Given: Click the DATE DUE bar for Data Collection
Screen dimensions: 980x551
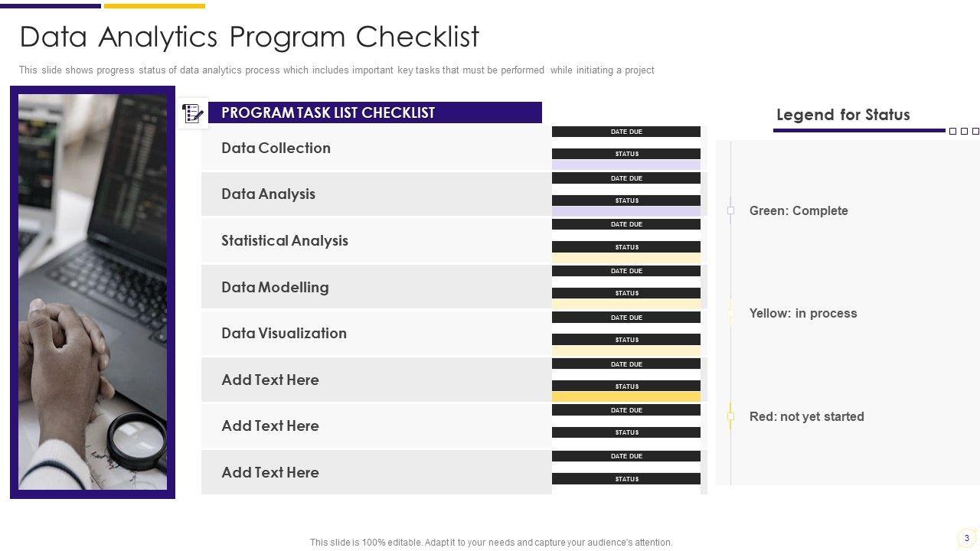Looking at the screenshot, I should 626,132.
